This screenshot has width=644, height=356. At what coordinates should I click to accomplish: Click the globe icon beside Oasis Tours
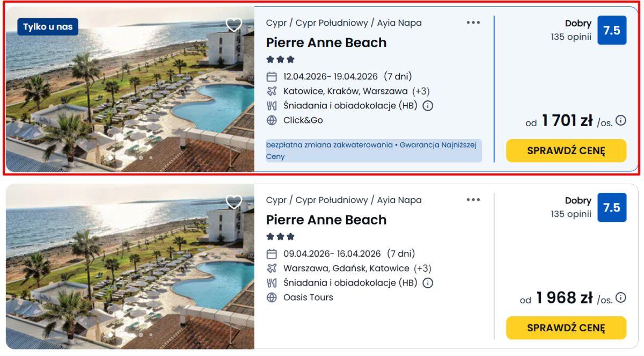[x=272, y=297]
